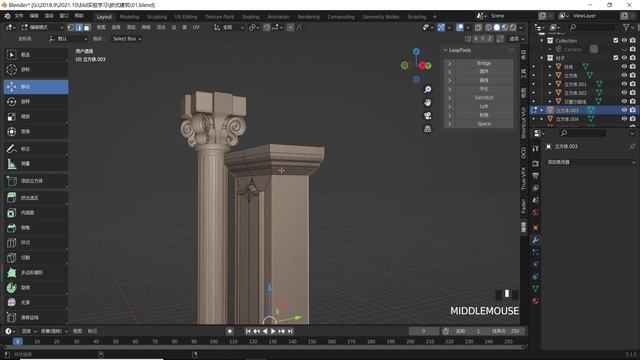The image size is (640, 360).
Task: Select the Measure ruler tool
Action: tap(35, 164)
